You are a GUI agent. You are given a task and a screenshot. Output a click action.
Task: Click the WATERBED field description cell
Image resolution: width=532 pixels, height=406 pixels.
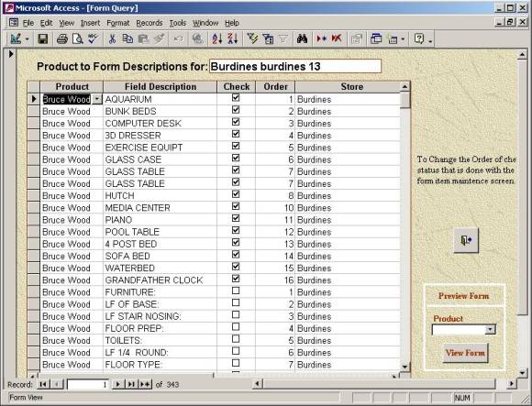[x=160, y=268]
